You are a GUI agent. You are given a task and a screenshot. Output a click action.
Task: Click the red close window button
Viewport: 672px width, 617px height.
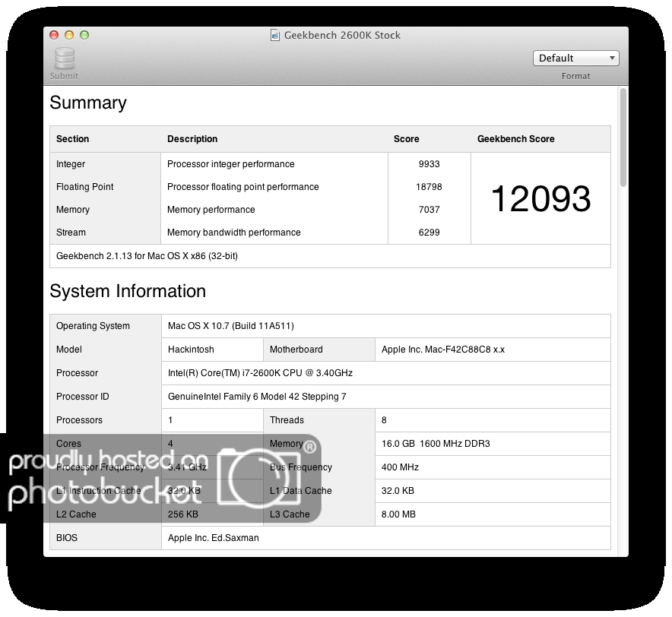[x=55, y=35]
